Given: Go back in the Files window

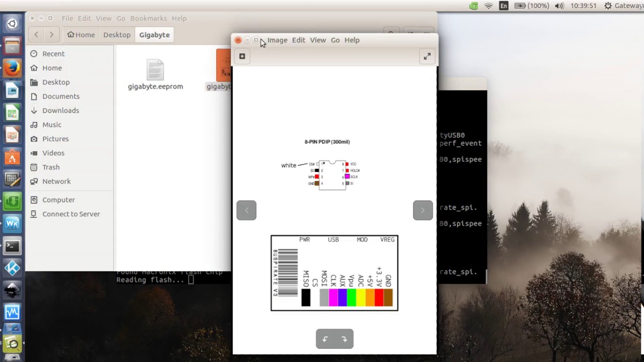Looking at the screenshot, I should pos(36,35).
